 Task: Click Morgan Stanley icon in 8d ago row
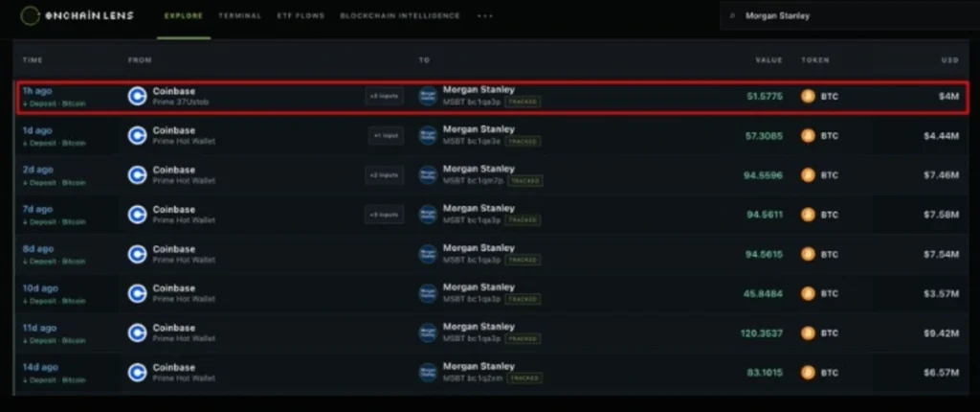coord(428,254)
